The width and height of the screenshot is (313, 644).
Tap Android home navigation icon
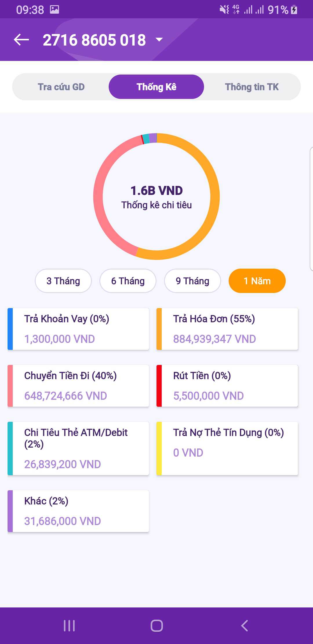(x=156, y=626)
